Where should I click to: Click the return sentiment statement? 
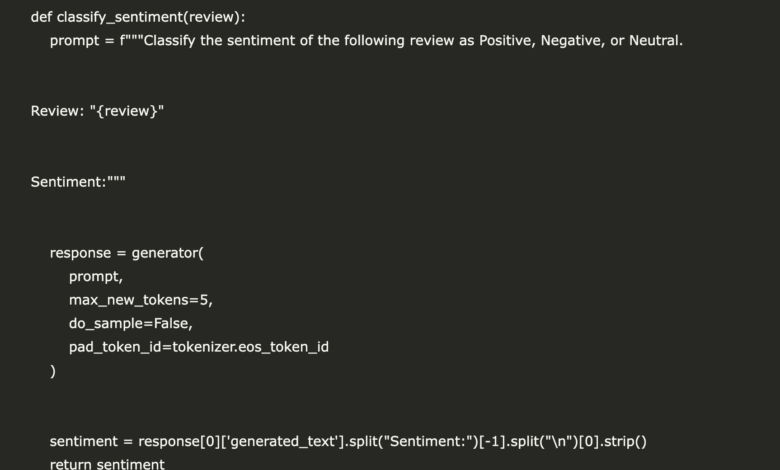point(107,464)
